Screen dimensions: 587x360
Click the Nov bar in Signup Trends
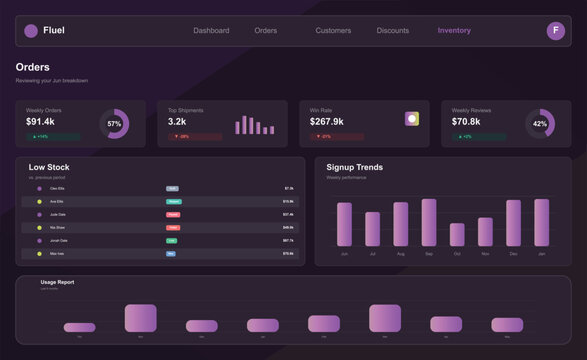pyautogui.click(x=485, y=232)
